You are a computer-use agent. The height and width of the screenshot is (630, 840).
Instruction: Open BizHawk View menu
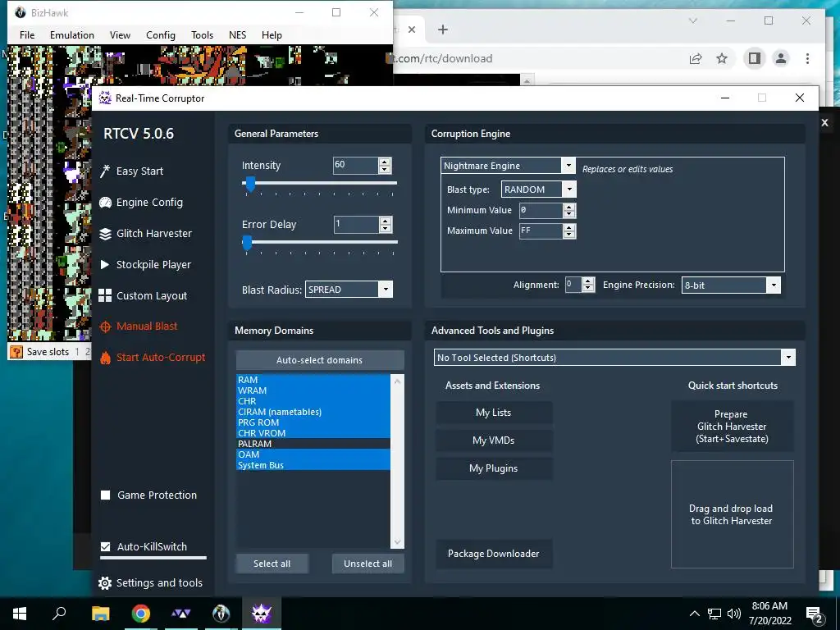(120, 34)
